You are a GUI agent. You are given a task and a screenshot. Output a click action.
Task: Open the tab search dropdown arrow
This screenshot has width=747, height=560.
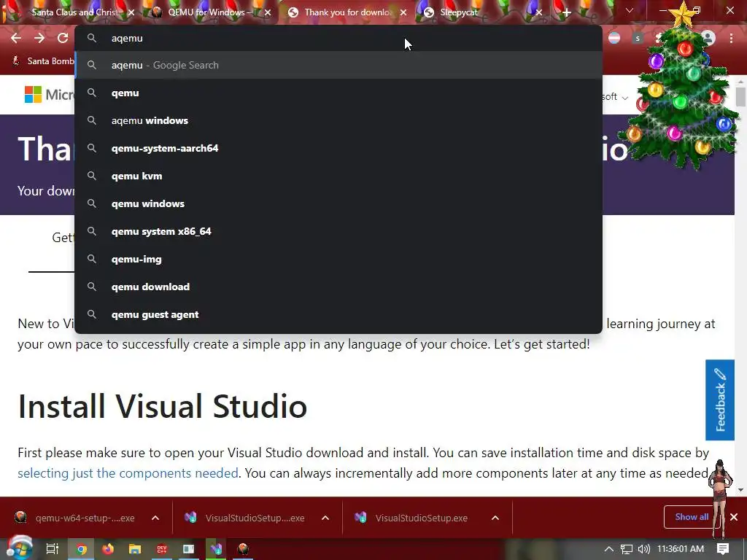(x=630, y=10)
